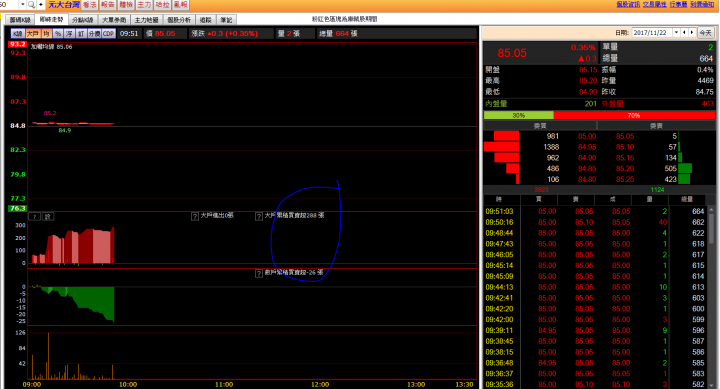Click help icon beside 大戶累積買賣超

(x=259, y=216)
